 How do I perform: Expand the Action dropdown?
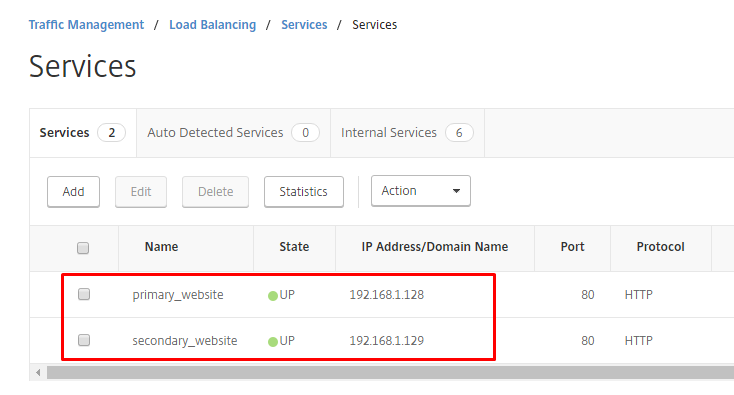pyautogui.click(x=421, y=190)
